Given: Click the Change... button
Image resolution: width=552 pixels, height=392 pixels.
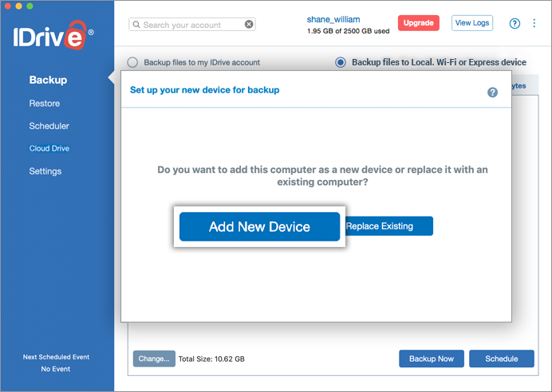Looking at the screenshot, I should click(x=154, y=359).
